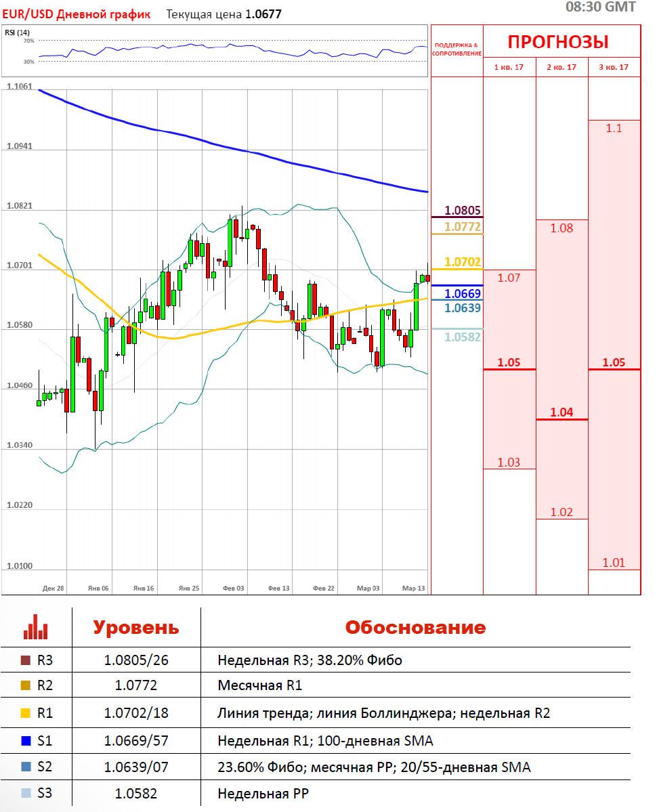Click the S2 steel blue color swatch

[x=26, y=767]
